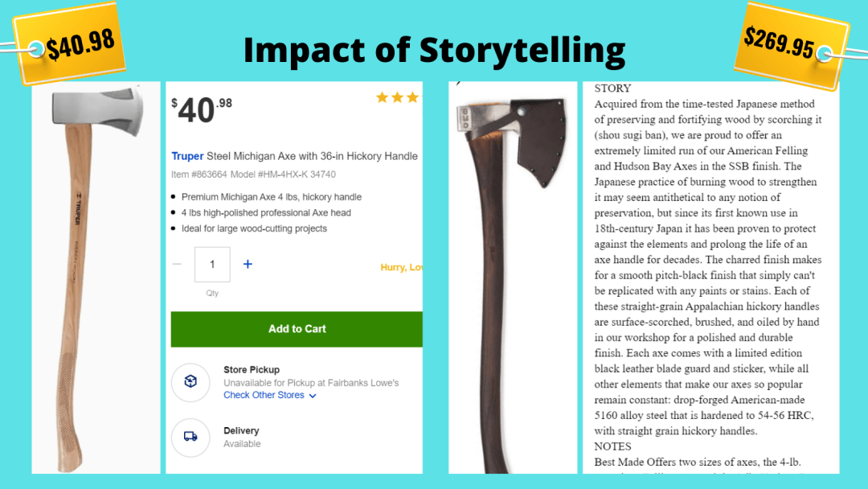Click the second gold rating star

click(398, 97)
